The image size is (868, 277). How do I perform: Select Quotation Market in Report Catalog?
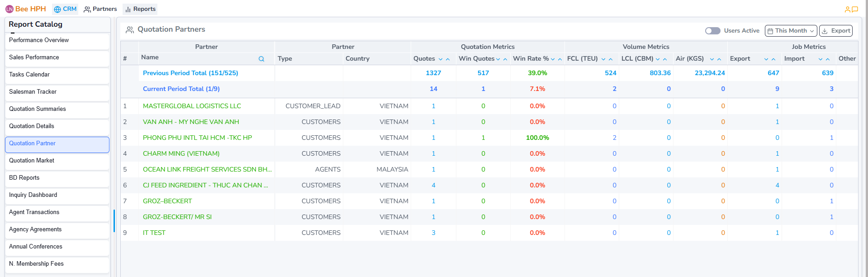32,161
